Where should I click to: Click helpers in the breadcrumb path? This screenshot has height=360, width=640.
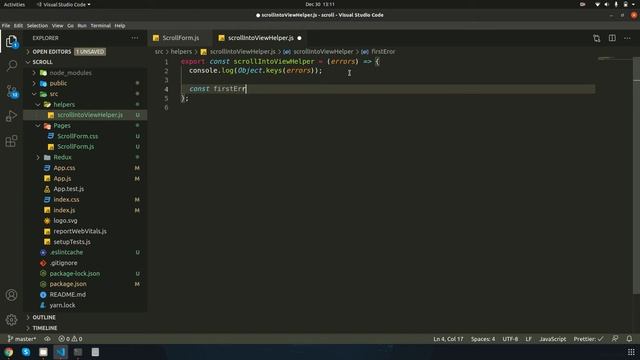tap(181, 51)
